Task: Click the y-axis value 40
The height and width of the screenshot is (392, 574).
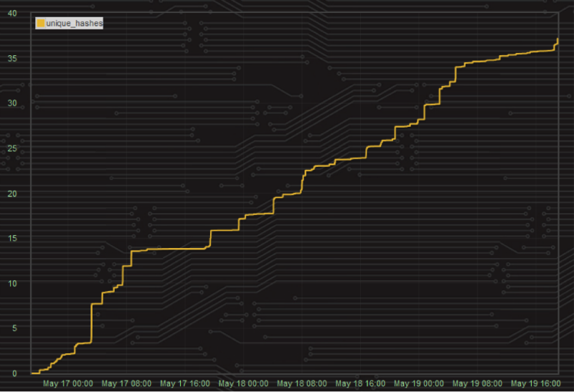Action: click(x=12, y=13)
